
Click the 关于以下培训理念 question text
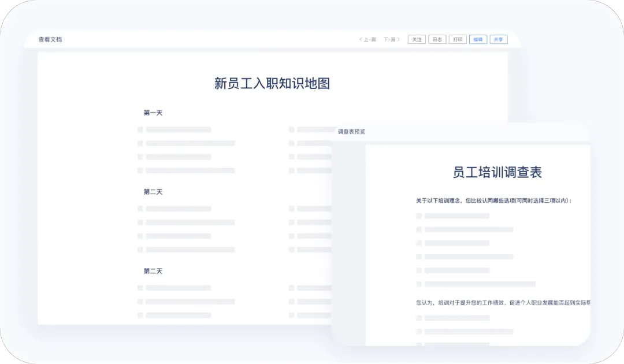tap(493, 200)
